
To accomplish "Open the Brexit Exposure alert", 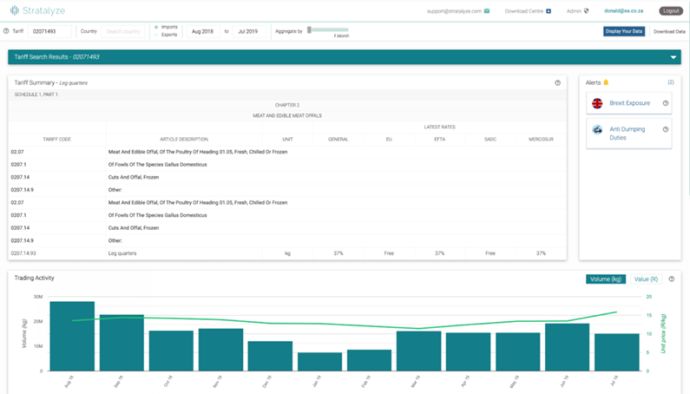I will pyautogui.click(x=629, y=103).
